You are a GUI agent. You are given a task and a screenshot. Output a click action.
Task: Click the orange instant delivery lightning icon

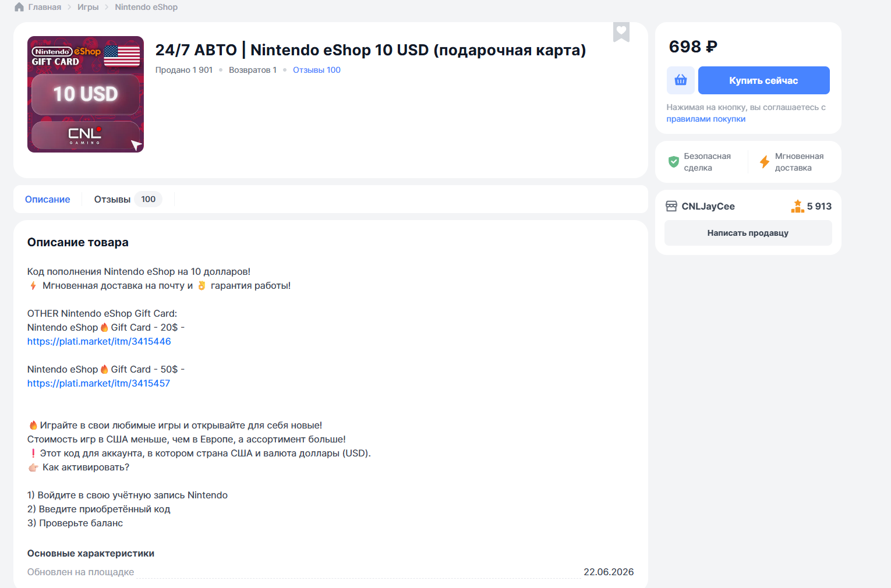(765, 162)
